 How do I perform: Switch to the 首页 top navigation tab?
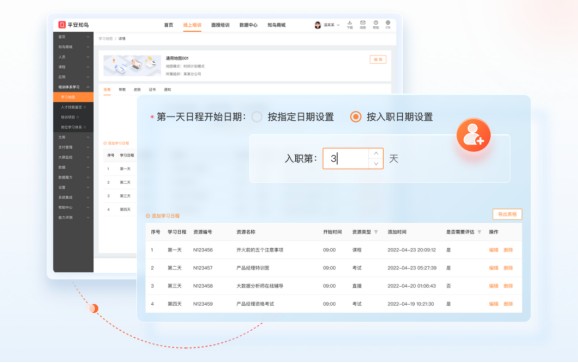click(168, 25)
